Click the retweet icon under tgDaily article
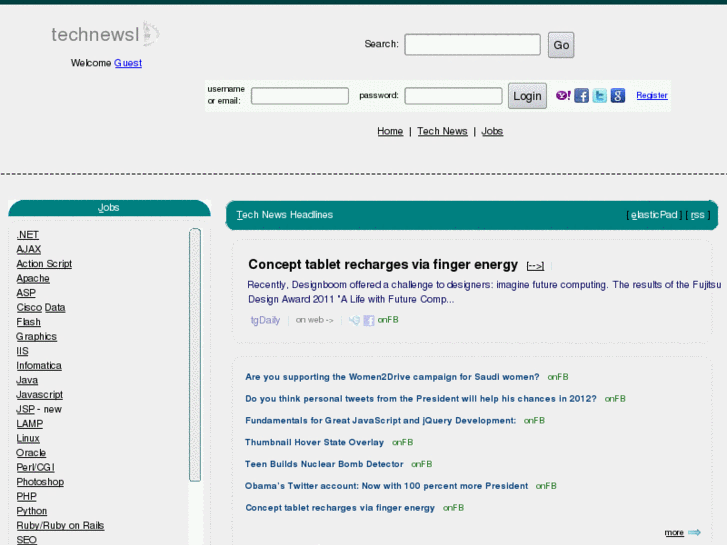 (354, 320)
